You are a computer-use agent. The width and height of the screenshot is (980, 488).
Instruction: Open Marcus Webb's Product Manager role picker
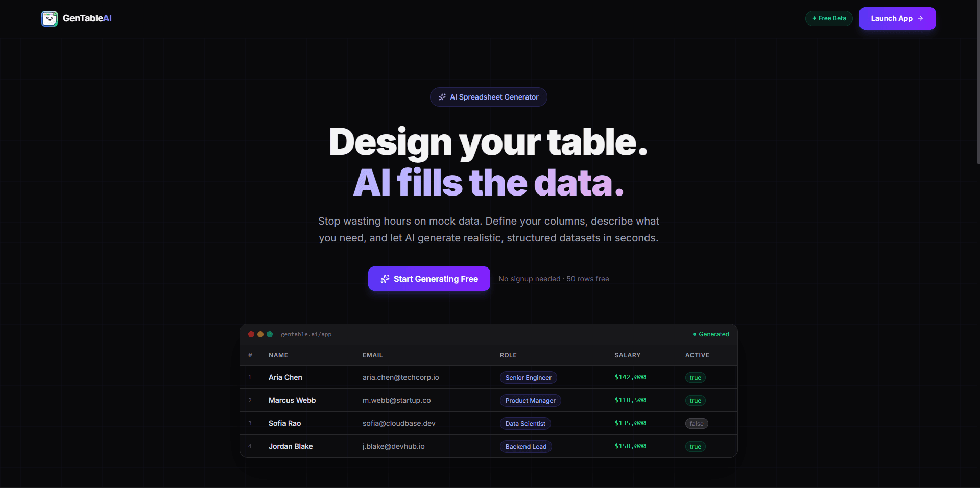530,400
